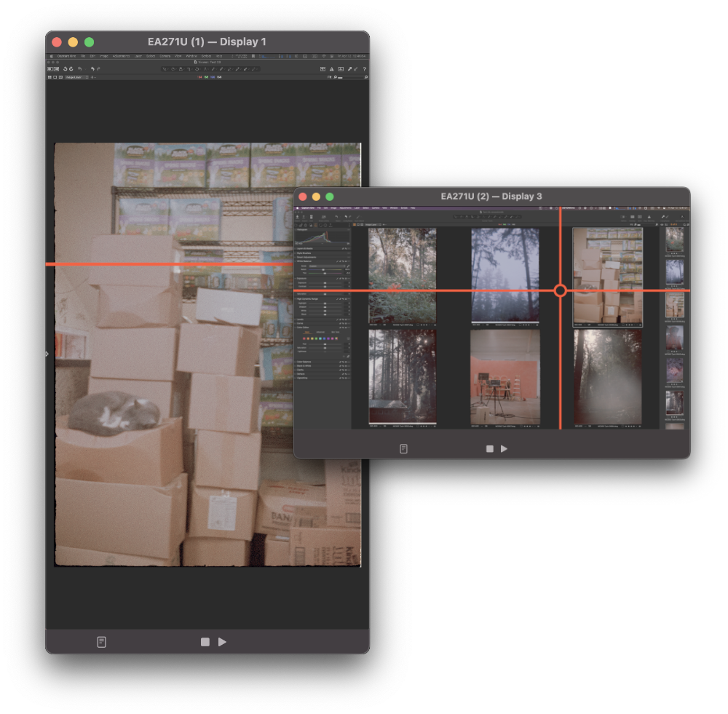This screenshot has height=714, width=728.
Task: Open the File menu in Display 1
Action: click(83, 56)
